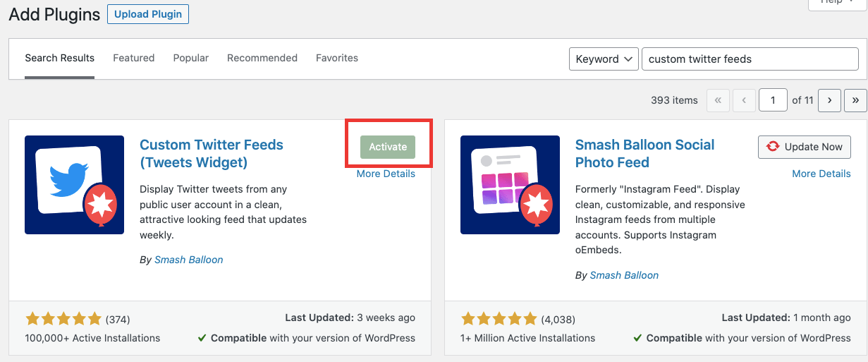Open the Popular plugins tab
The width and height of the screenshot is (868, 362).
pyautogui.click(x=190, y=58)
